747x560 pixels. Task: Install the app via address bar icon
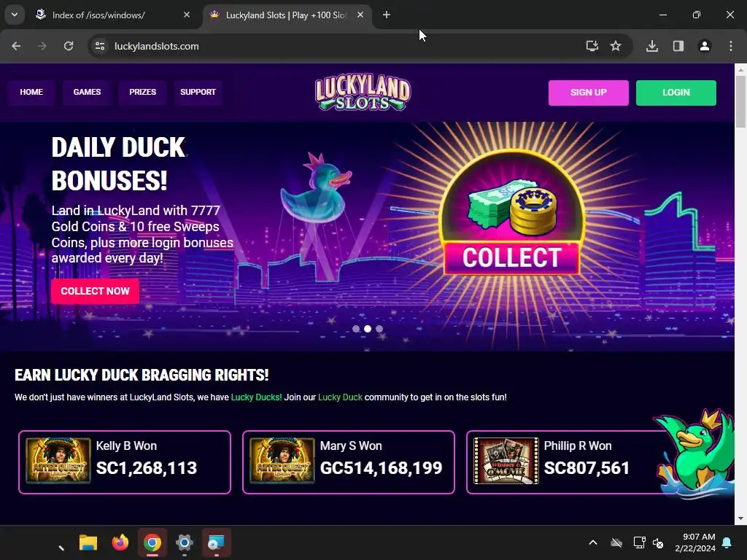coord(592,46)
